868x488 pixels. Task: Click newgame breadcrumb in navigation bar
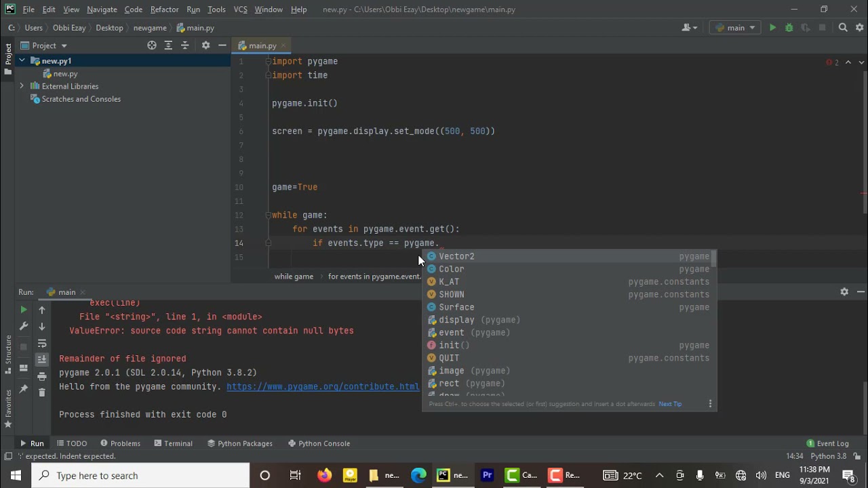tap(150, 28)
